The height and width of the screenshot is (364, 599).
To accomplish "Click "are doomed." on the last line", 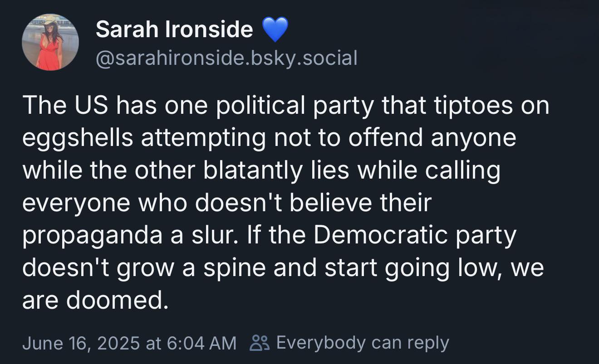I will pos(95,301).
